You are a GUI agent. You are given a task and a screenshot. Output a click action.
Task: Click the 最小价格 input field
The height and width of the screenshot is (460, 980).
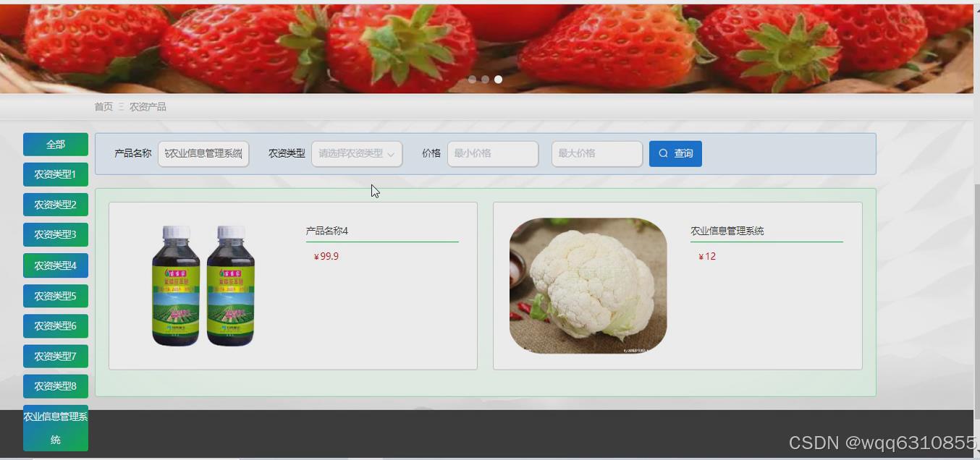click(493, 153)
